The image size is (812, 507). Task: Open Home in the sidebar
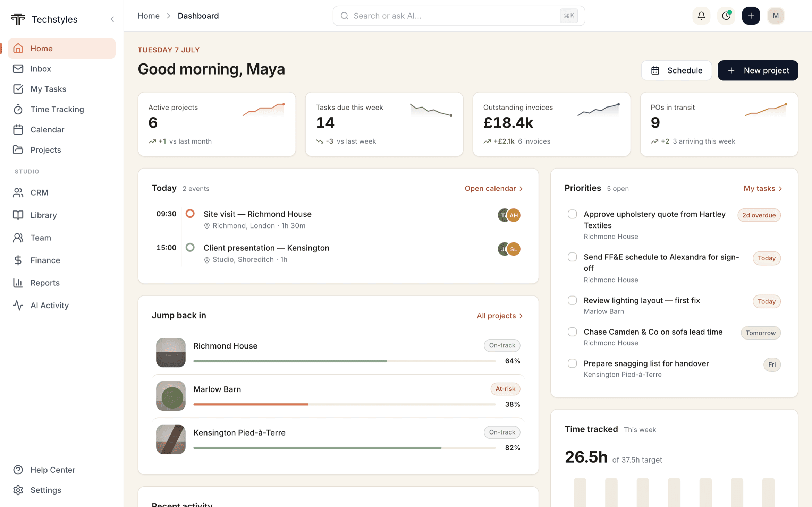[62, 48]
